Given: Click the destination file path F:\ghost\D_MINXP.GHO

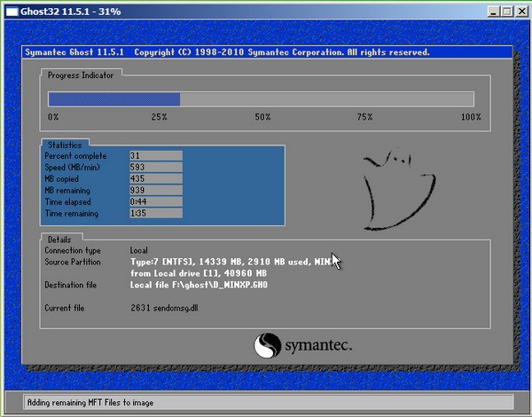Looking at the screenshot, I should pos(199,286).
